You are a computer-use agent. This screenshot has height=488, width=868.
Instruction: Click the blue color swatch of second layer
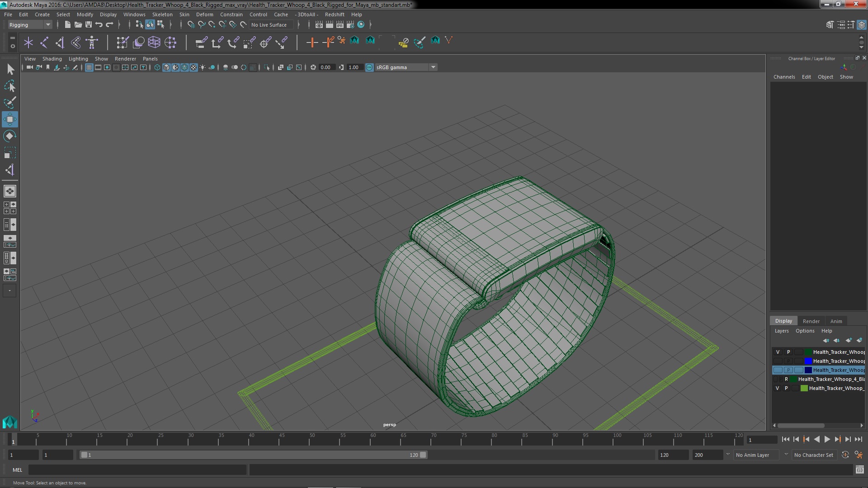pyautogui.click(x=808, y=361)
